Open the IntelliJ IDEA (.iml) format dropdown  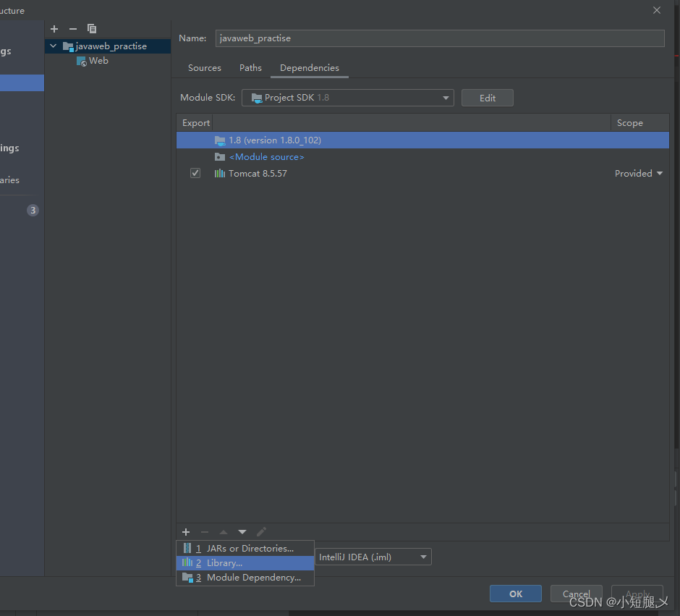pyautogui.click(x=373, y=557)
